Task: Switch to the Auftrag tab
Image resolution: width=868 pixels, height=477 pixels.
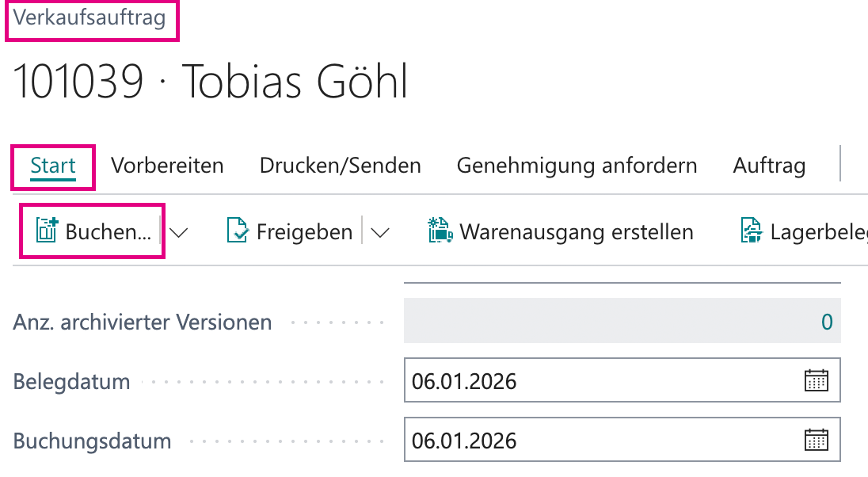Action: coord(770,166)
